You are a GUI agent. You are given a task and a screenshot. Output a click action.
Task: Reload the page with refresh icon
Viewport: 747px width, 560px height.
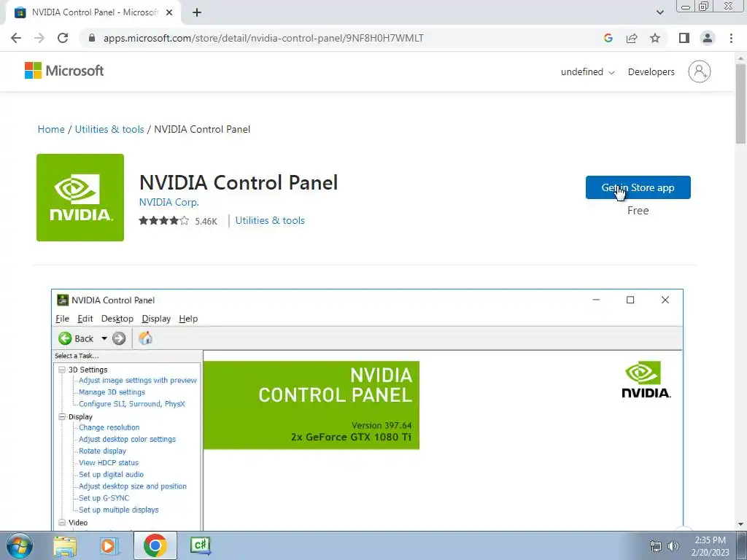63,38
